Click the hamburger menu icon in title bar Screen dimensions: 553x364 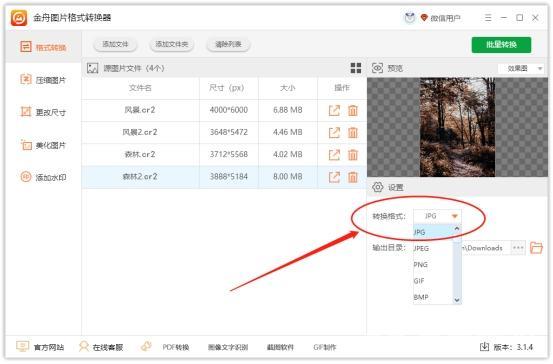(x=488, y=18)
